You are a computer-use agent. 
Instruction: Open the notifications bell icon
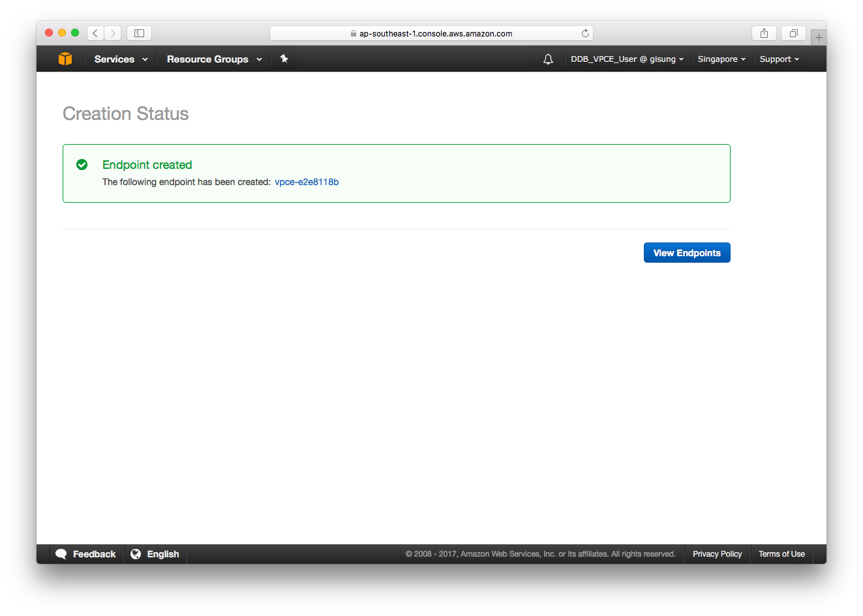[548, 59]
